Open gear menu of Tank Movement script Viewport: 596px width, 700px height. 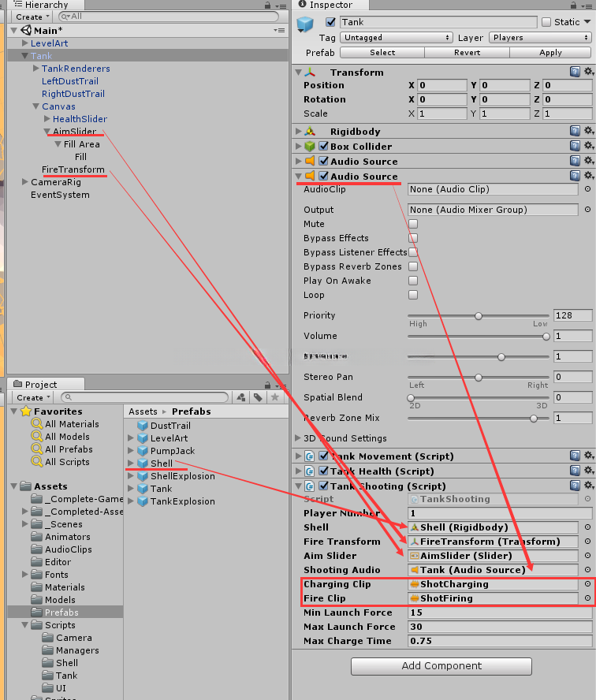tap(589, 456)
